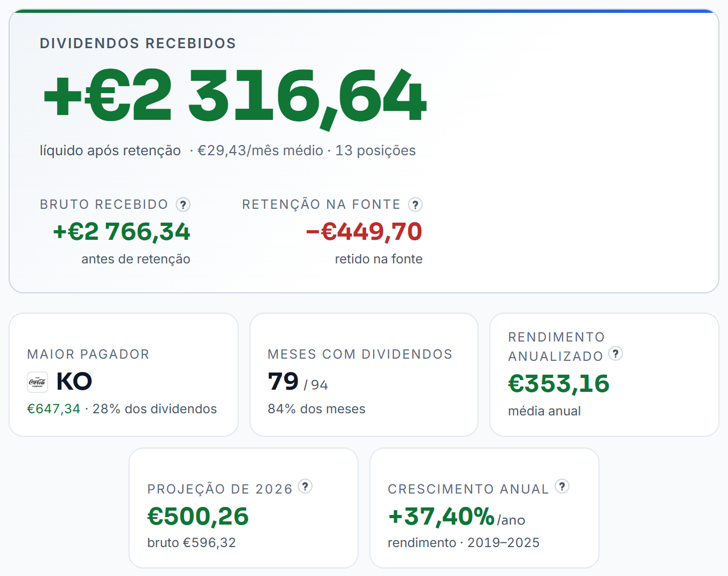Click the 'rendimento · 2019–2025' text
This screenshot has height=576, width=728.
click(464, 543)
